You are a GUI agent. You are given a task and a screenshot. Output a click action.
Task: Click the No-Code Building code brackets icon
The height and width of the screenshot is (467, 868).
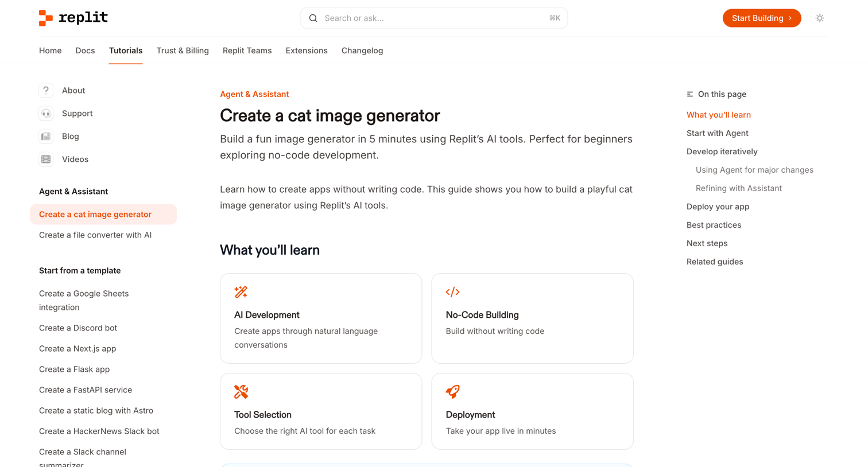click(x=453, y=292)
